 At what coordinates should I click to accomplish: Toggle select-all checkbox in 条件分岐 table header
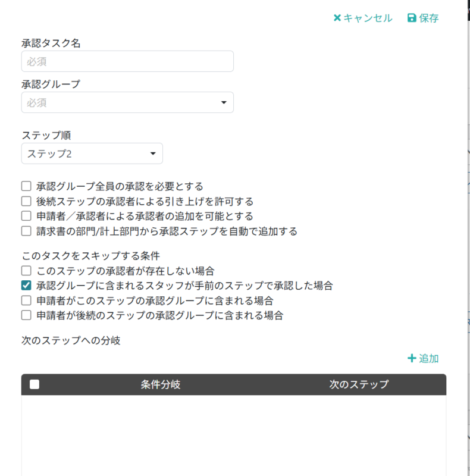pos(35,384)
